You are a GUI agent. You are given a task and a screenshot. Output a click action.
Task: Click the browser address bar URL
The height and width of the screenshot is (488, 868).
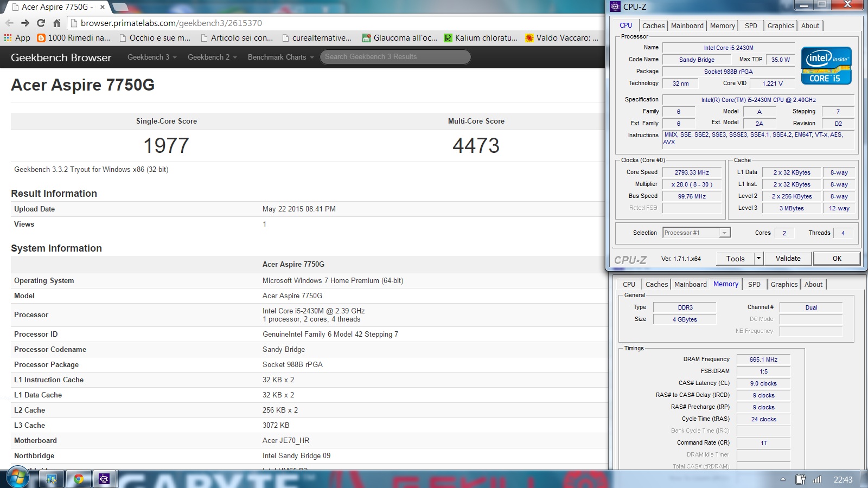(171, 23)
